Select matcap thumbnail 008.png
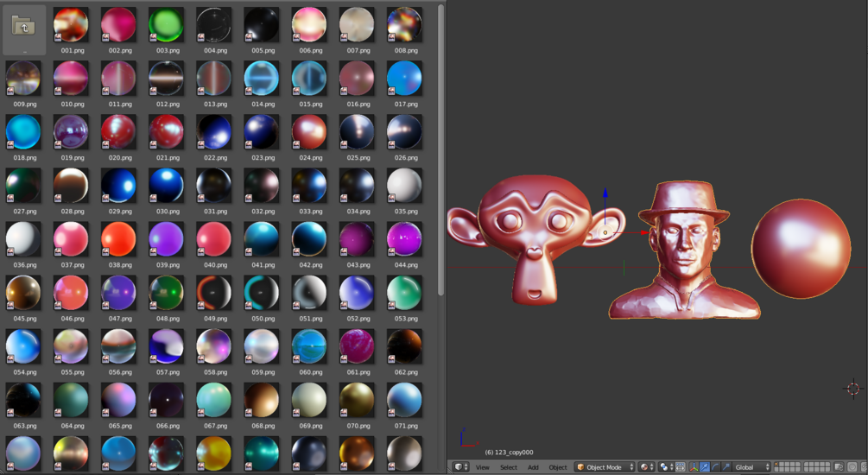This screenshot has width=868, height=475. tap(404, 24)
